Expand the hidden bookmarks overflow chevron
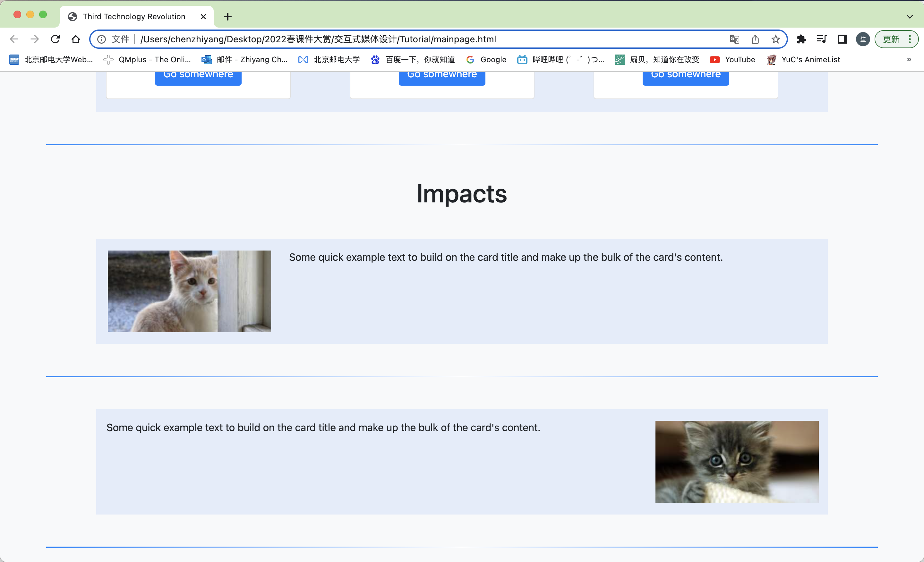 (x=909, y=60)
